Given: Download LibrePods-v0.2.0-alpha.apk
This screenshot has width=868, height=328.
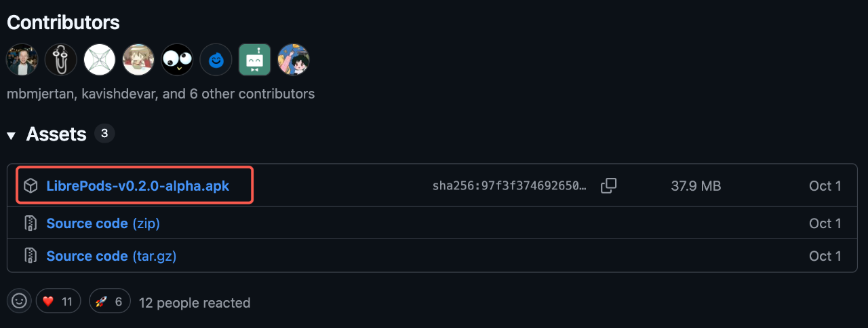Looking at the screenshot, I should 138,185.
